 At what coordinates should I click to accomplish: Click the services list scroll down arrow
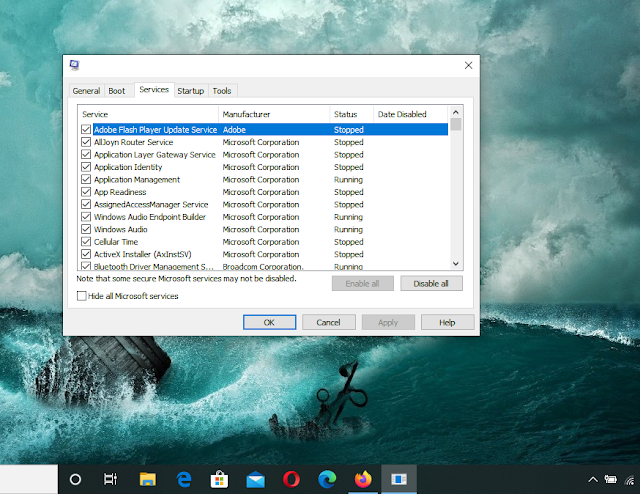tap(456, 264)
